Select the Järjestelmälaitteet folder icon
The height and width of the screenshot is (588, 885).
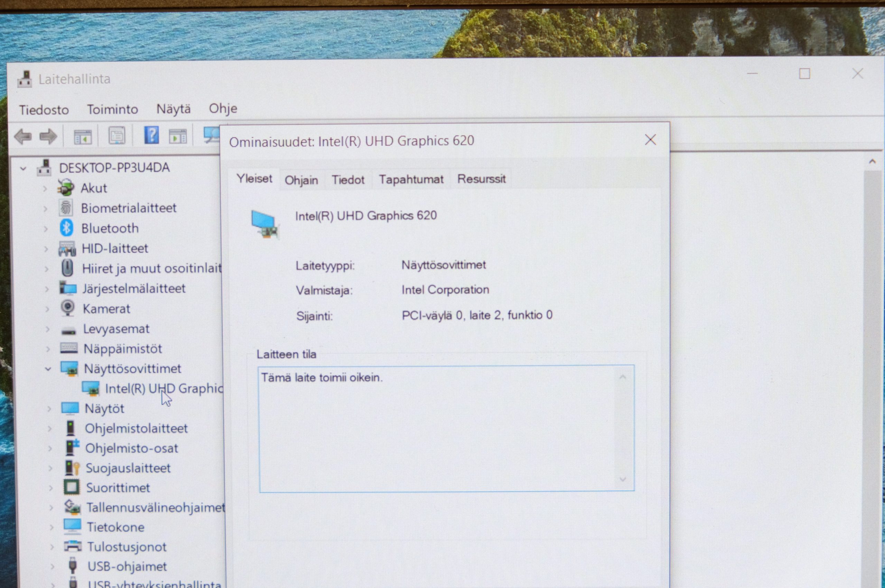click(68, 288)
